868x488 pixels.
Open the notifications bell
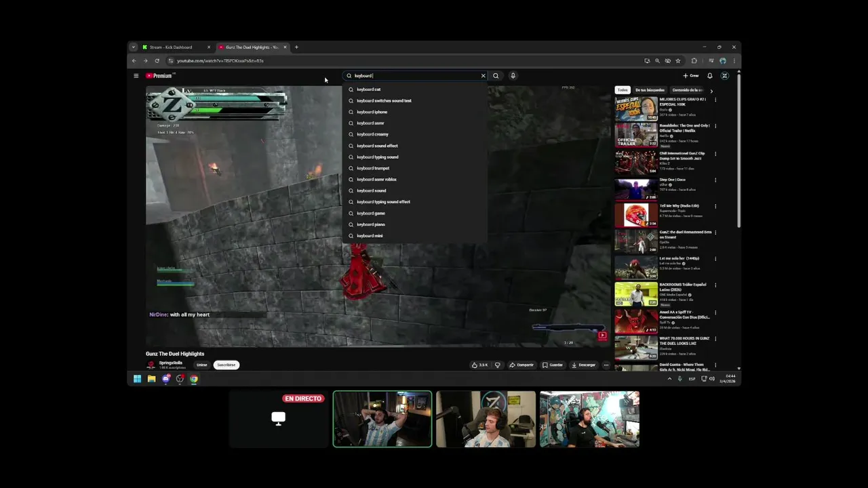(709, 76)
